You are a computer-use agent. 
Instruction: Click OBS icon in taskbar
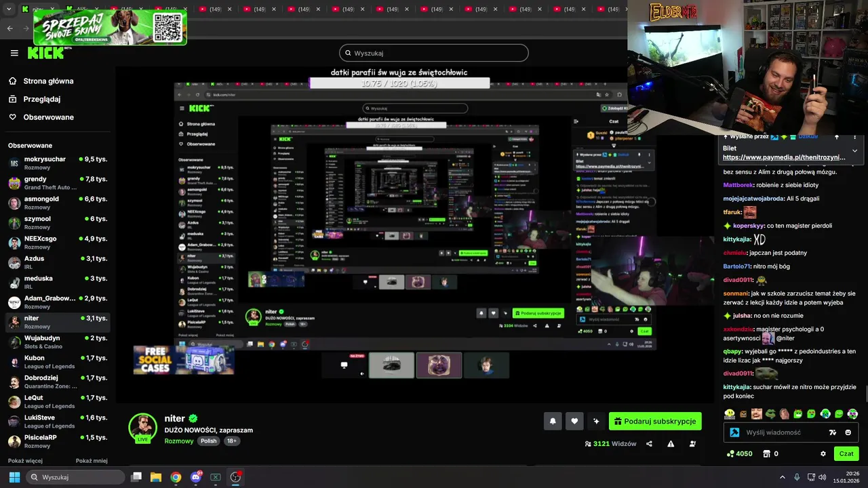click(235, 477)
